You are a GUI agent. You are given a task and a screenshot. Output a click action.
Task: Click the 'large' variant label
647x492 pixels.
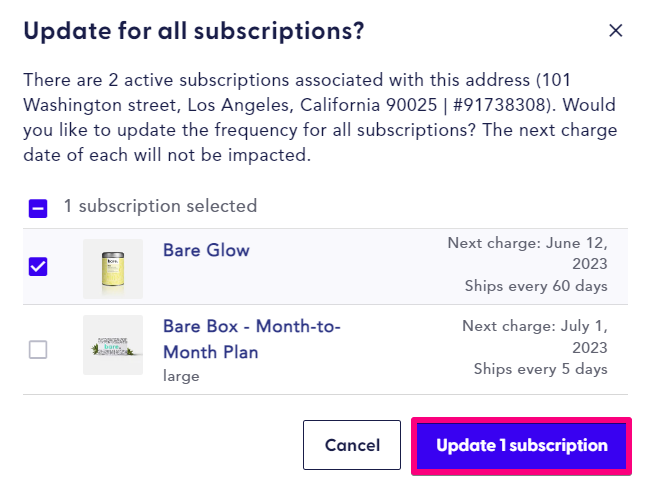(181, 376)
